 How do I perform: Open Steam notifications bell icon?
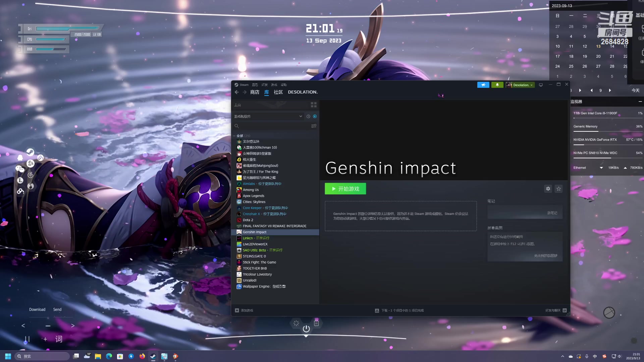(497, 85)
